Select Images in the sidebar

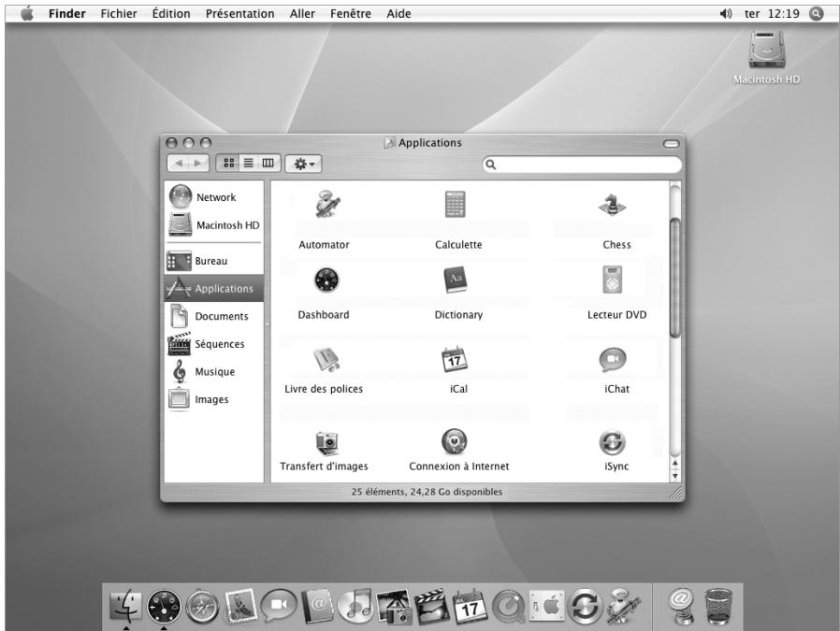[x=214, y=399]
